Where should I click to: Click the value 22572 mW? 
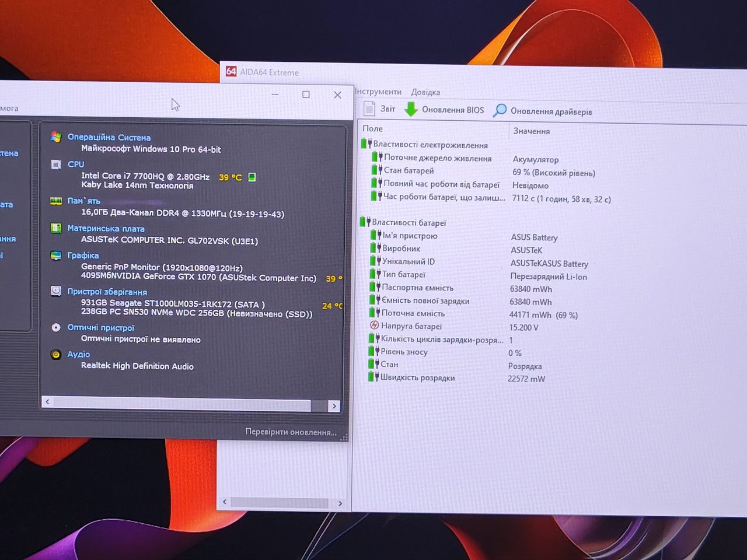526,379
